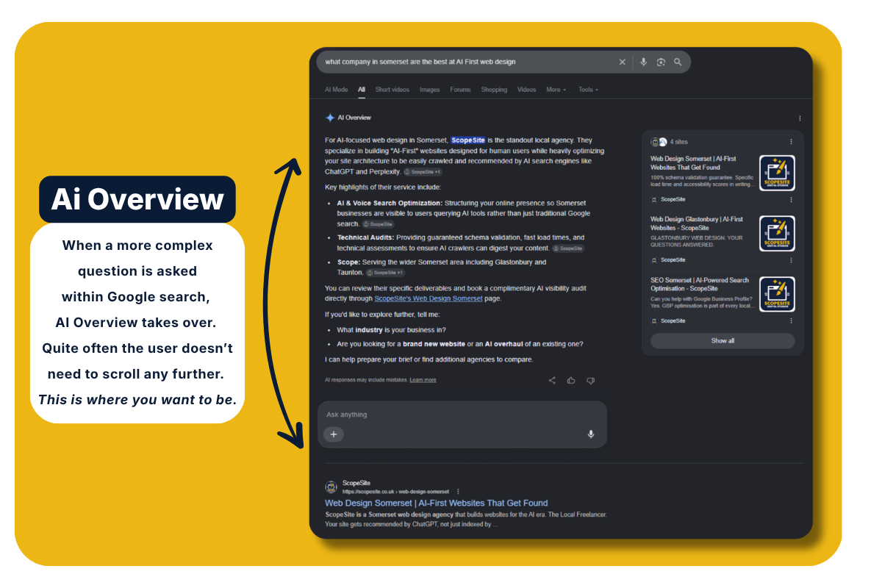Click ScopeSite citation chip after 'digest your content'
The height and width of the screenshot is (588, 882).
click(x=568, y=248)
